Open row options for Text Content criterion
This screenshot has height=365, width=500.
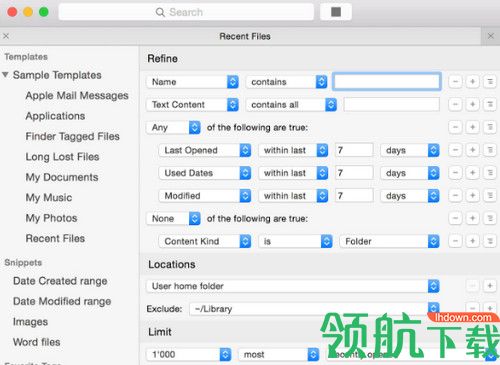pos(490,105)
